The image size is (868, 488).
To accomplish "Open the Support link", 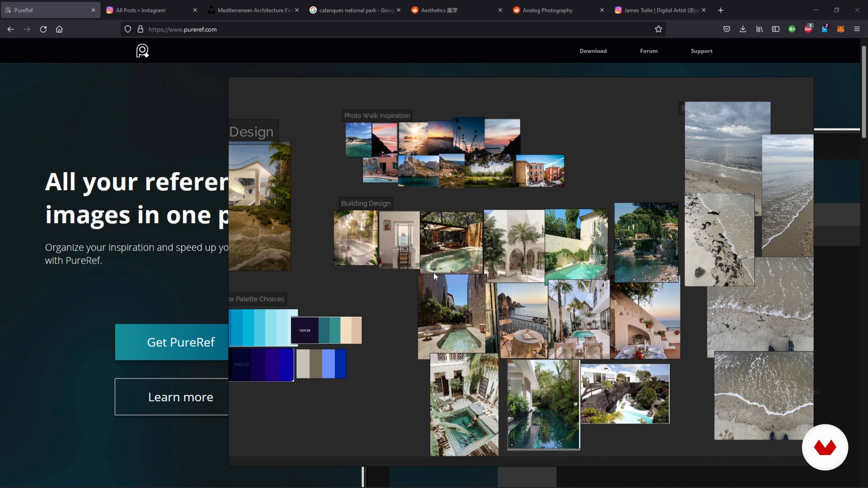I will 702,51.
